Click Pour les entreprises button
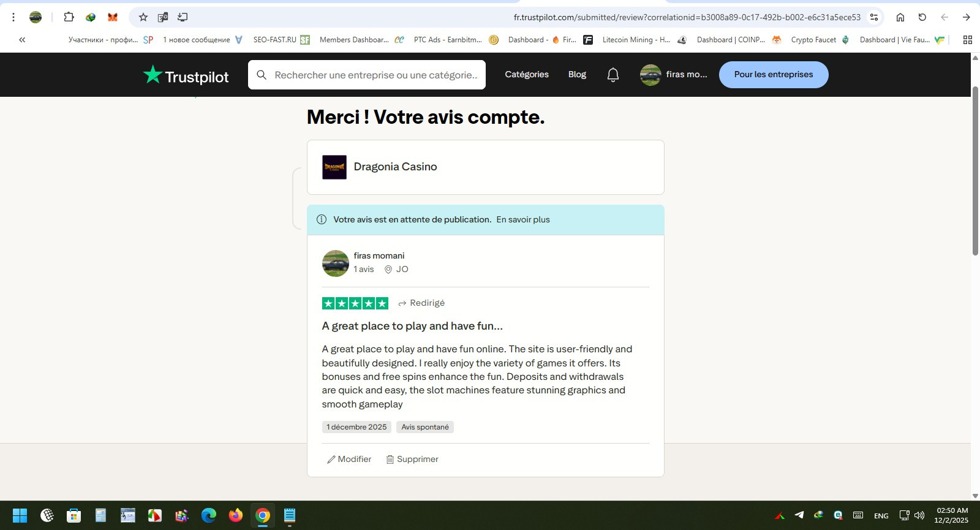This screenshot has height=530, width=980. click(774, 75)
